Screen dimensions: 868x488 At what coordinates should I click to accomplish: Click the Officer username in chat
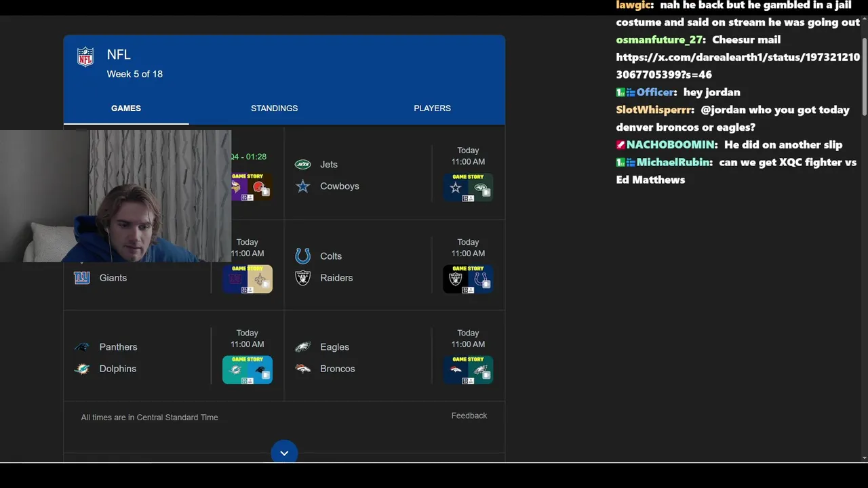point(655,92)
